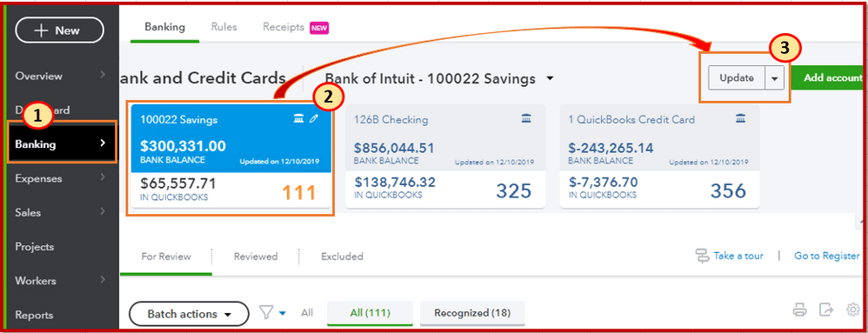Image resolution: width=868 pixels, height=333 pixels.
Task: Open Batch actions dropdown
Action: tap(189, 314)
